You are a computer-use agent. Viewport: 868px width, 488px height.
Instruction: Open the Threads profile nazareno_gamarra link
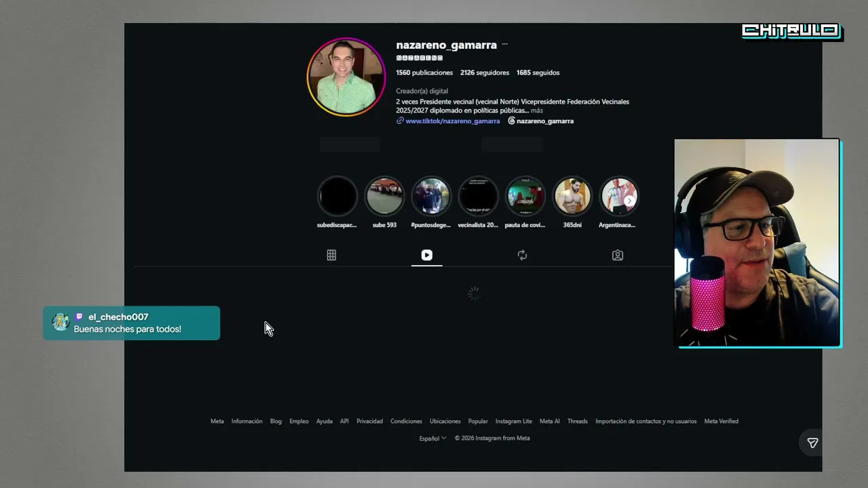[x=541, y=121]
